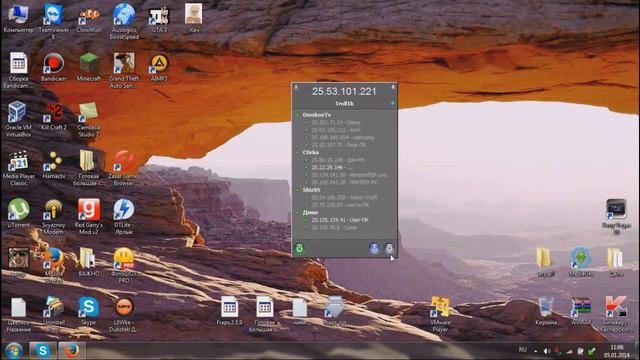The height and width of the screenshot is (360, 640).
Task: Launch Zaxar Games Browser shortcut
Action: coord(124,168)
